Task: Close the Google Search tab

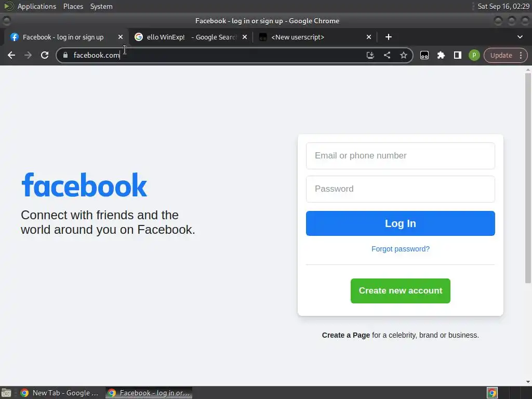Action: 245,37
